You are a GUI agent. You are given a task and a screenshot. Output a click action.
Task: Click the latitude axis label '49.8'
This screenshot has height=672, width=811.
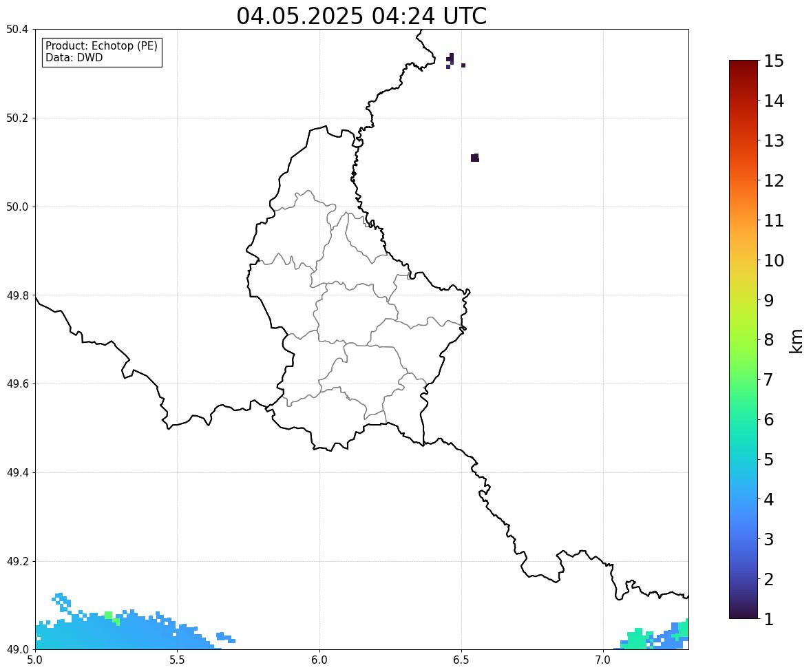(17, 295)
